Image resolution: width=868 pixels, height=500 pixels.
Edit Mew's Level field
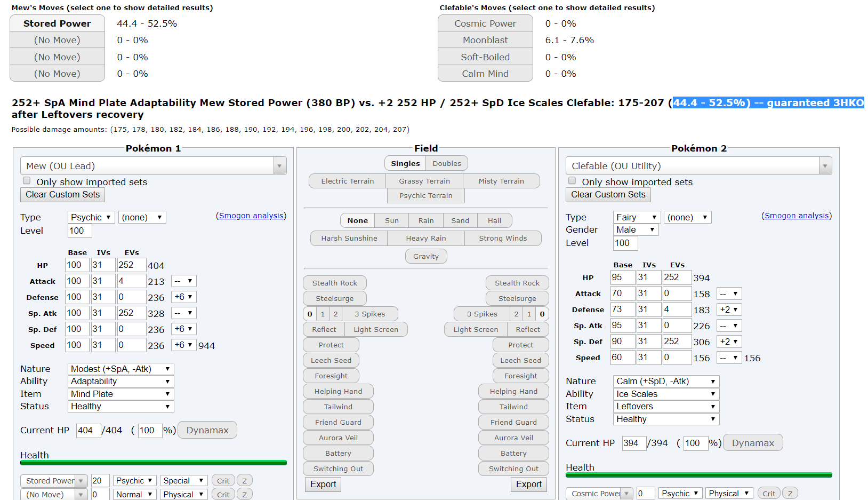click(x=80, y=231)
